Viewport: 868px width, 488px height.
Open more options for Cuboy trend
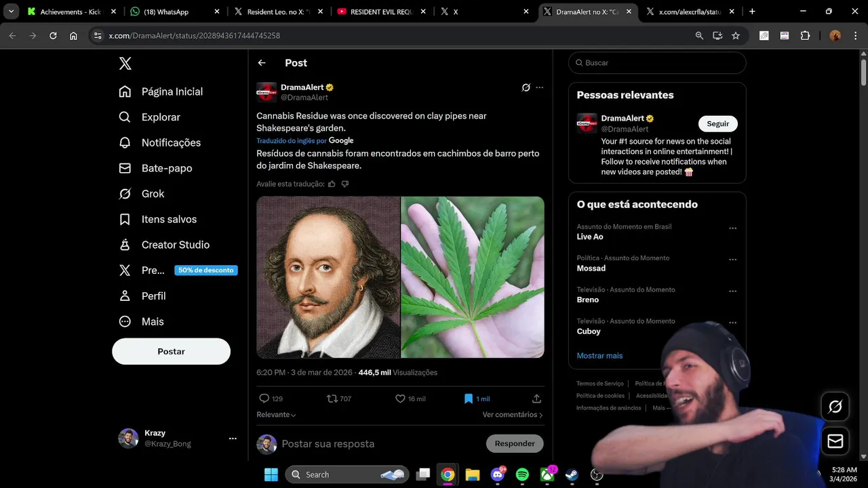coord(732,323)
